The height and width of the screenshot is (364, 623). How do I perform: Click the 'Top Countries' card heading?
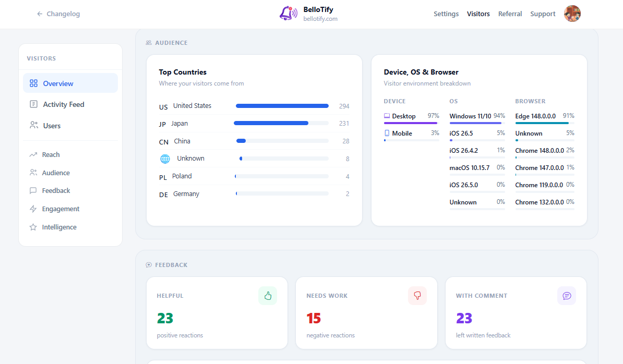(x=183, y=72)
